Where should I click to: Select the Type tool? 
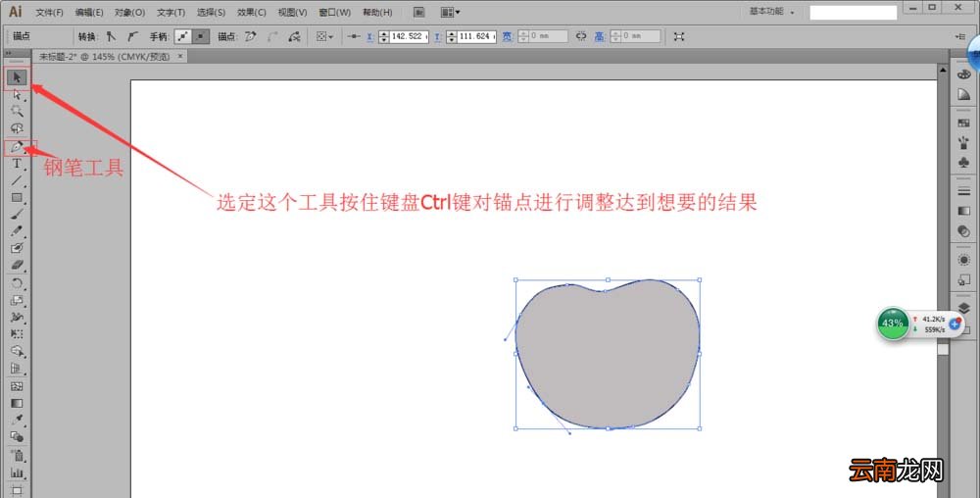(17, 164)
